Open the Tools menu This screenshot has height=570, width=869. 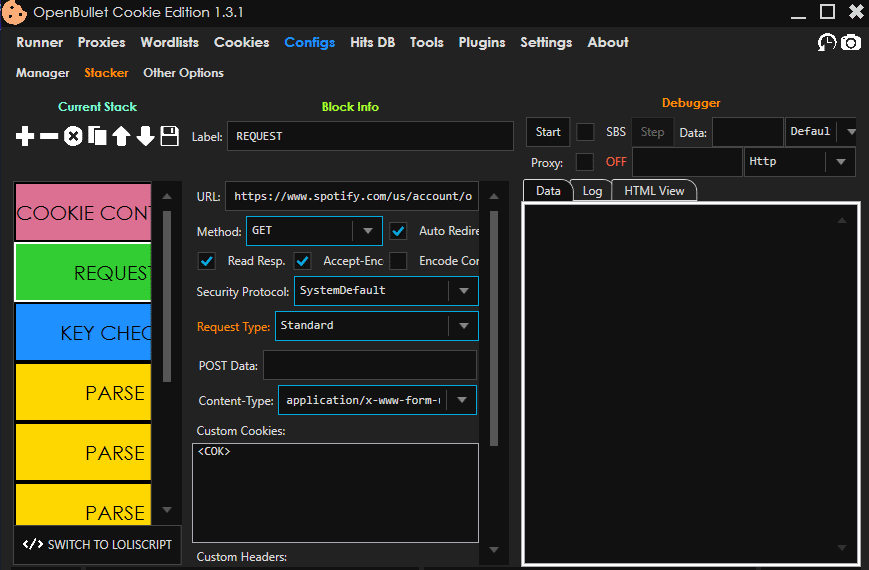click(x=427, y=42)
